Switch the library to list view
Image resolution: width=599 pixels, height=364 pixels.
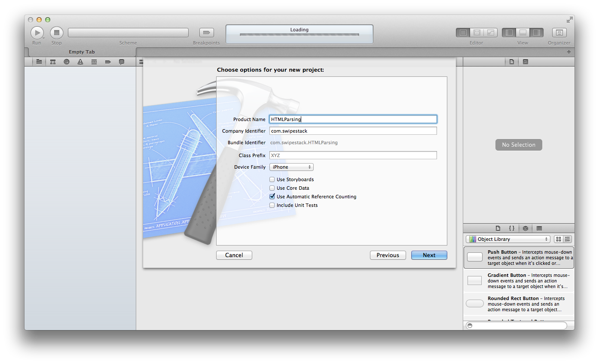point(567,239)
